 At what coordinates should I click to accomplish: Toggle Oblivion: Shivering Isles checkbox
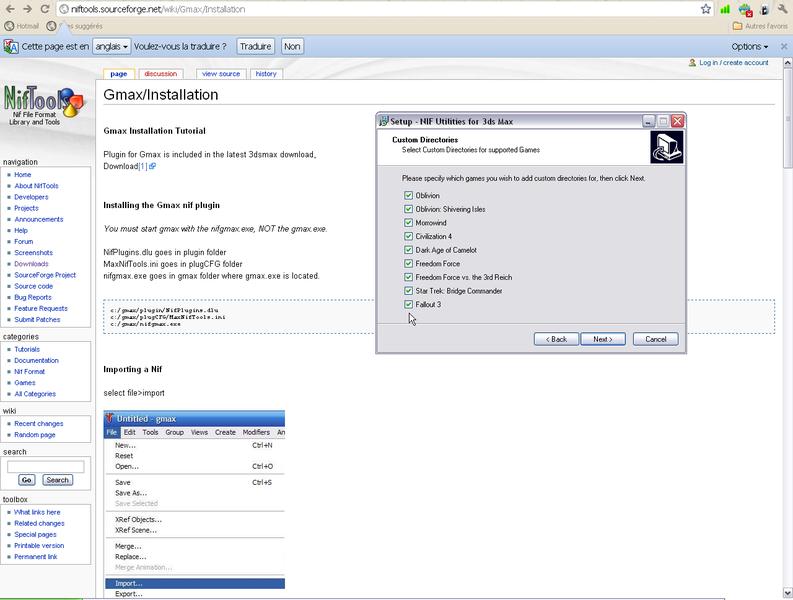[408, 209]
